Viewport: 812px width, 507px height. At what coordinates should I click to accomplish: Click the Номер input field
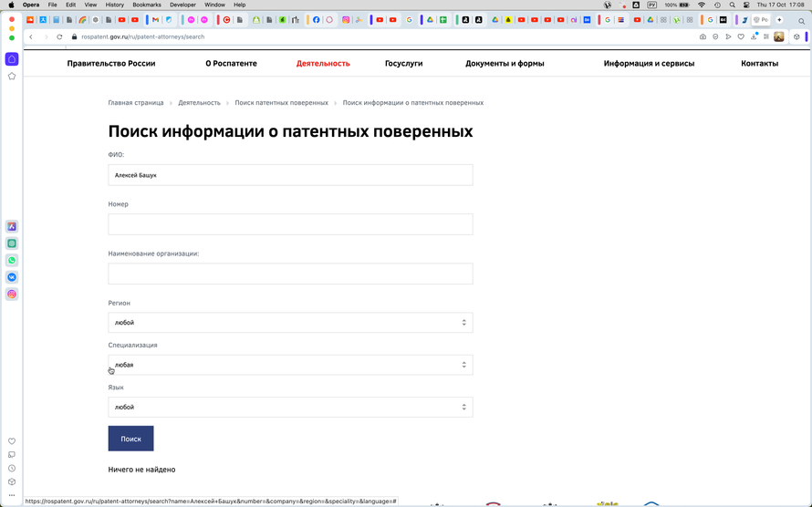290,224
